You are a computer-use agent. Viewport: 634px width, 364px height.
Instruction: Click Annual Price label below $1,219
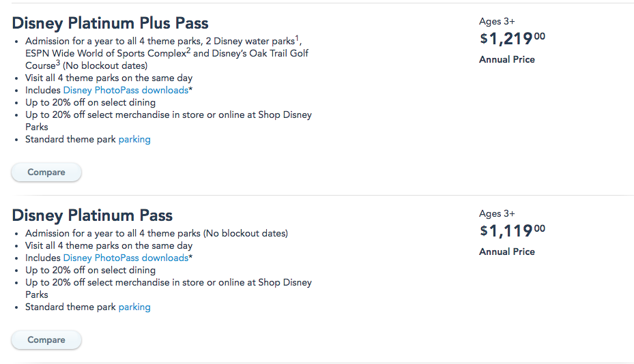(506, 59)
